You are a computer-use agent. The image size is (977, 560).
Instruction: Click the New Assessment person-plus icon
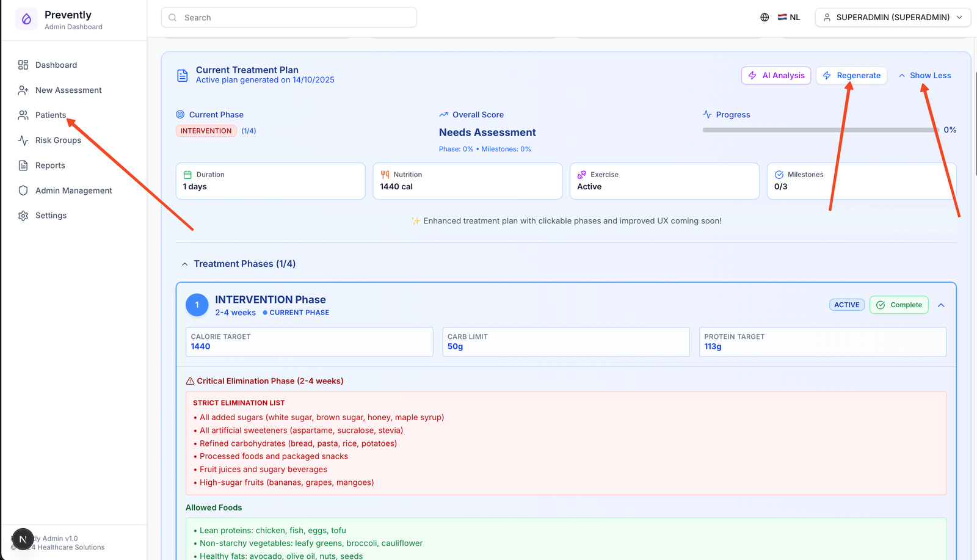(23, 90)
